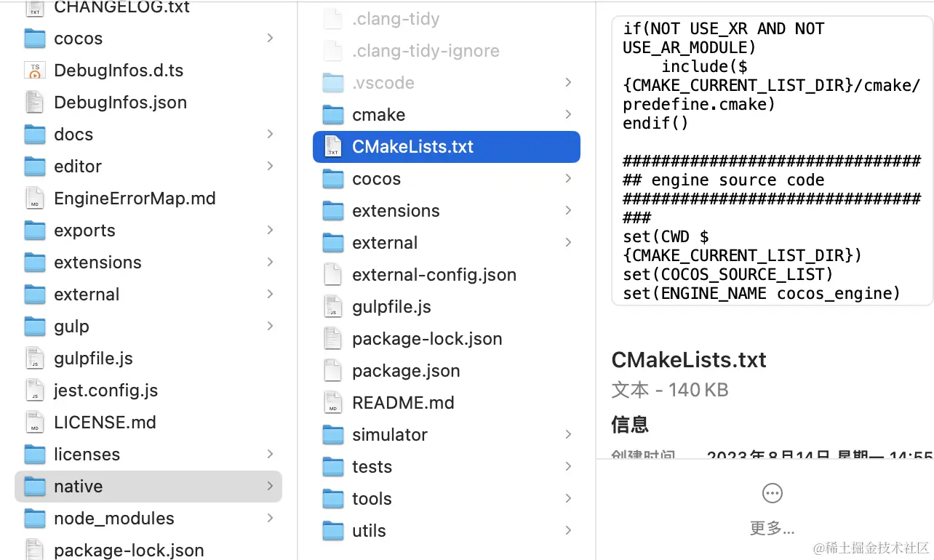934x560 pixels.
Task: Expand the simulator folder chevron
Action: (x=568, y=434)
